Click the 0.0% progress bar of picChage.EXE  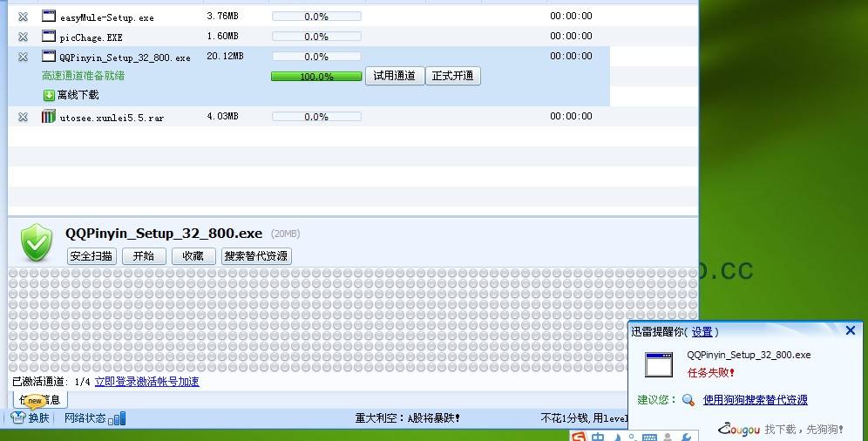[x=316, y=37]
